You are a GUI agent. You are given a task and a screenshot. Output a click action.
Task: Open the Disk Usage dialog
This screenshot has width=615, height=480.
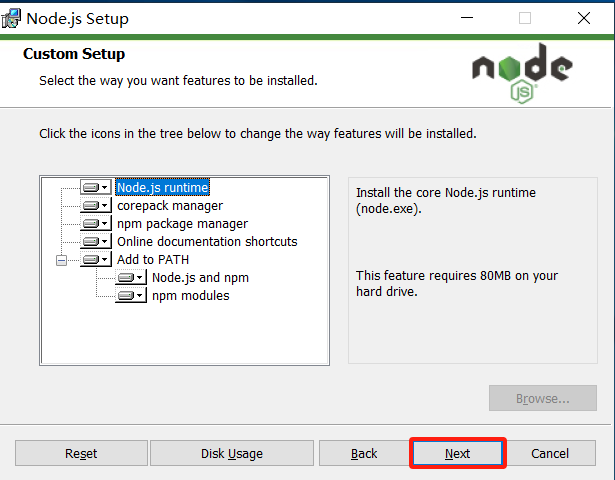[x=232, y=453]
